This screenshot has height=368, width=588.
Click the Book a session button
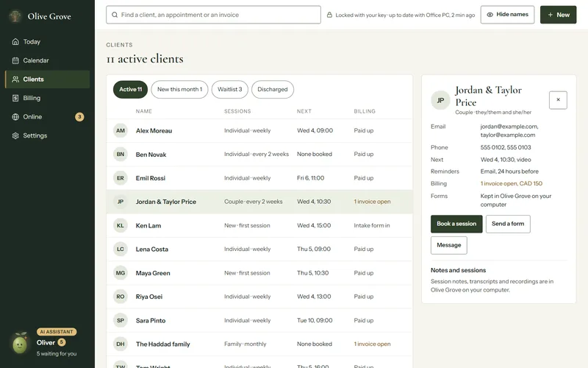pyautogui.click(x=456, y=224)
